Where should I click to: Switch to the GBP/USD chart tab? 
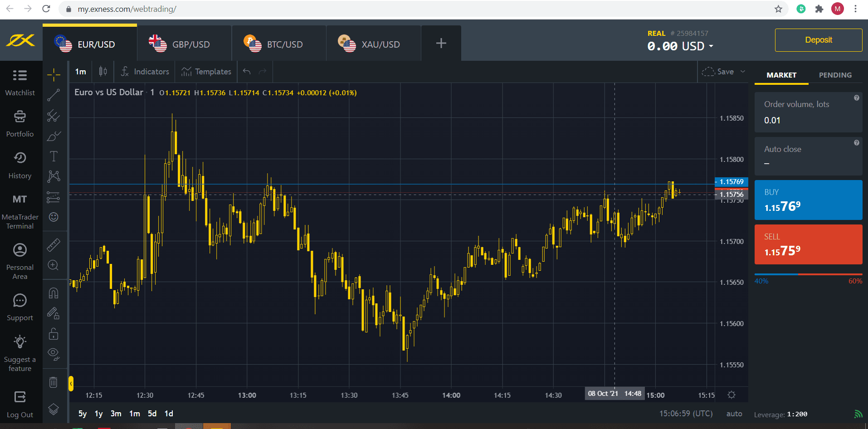click(x=184, y=44)
